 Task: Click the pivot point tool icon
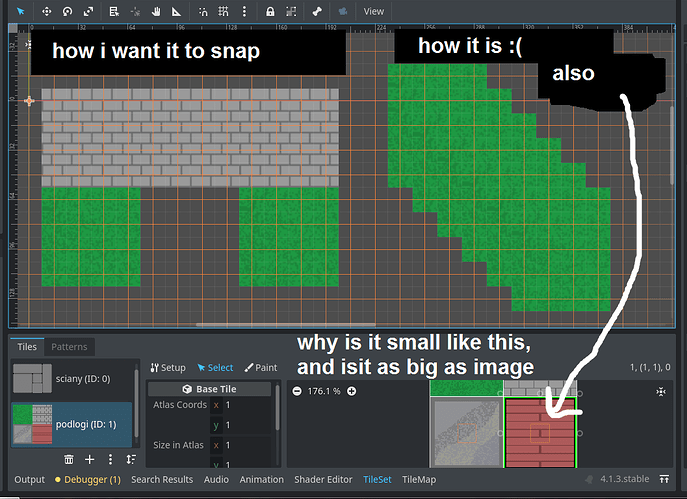pos(135,11)
